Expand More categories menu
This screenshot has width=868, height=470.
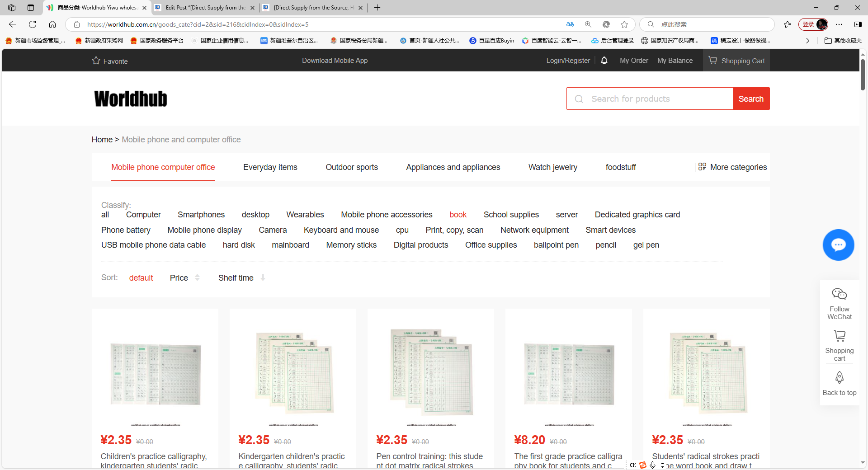(732, 167)
